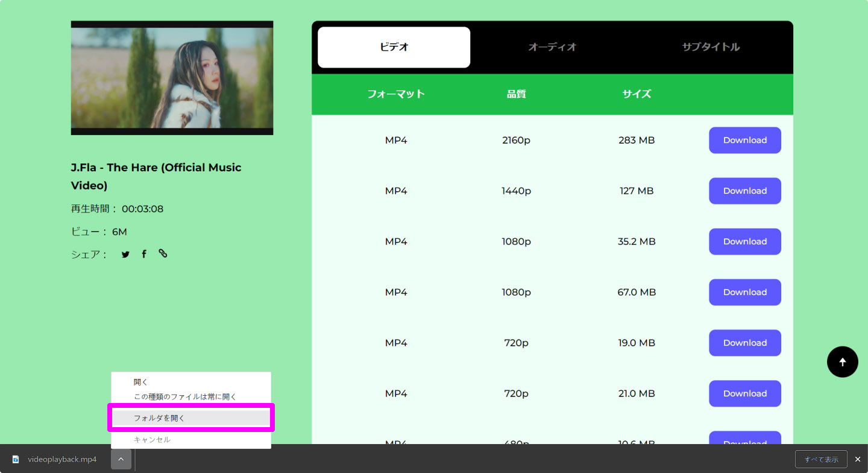Viewport: 868px width, 473px height.
Task: Click the 21.0 MB size cell
Action: [x=637, y=393]
